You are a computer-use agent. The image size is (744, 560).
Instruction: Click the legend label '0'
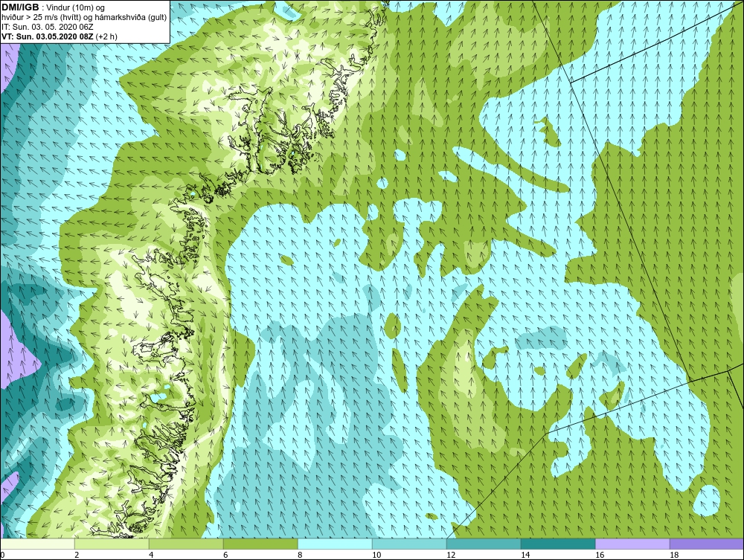tap(2, 555)
